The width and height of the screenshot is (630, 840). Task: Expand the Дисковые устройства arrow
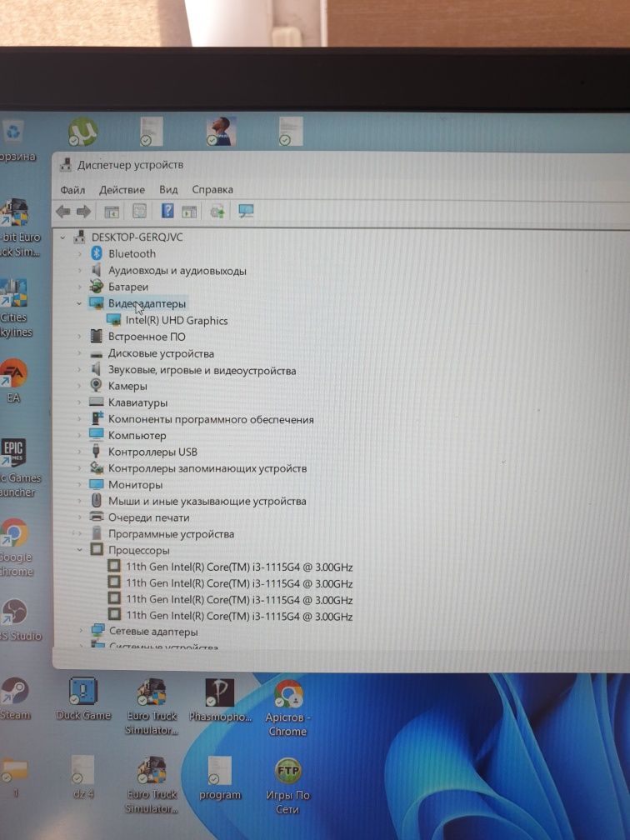(x=80, y=353)
